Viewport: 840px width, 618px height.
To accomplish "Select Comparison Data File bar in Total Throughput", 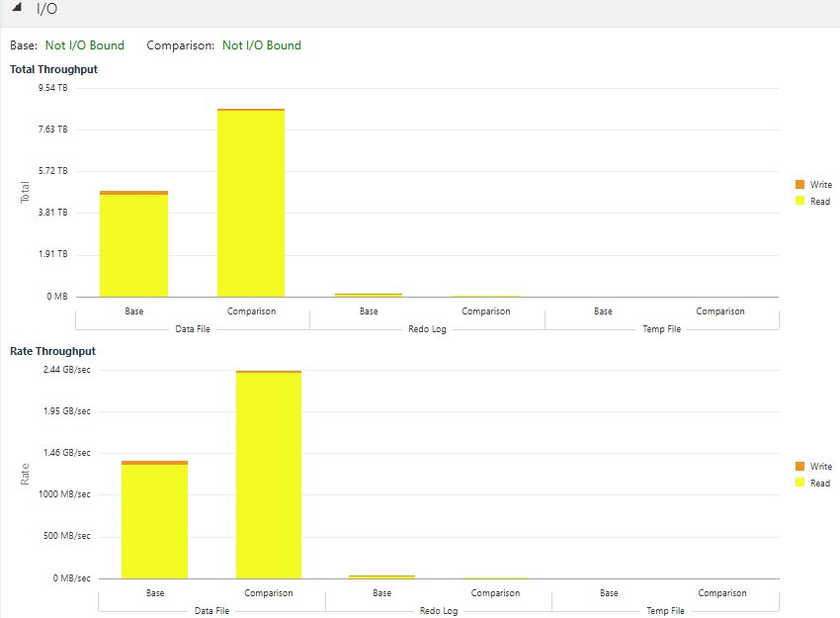I will coord(251,203).
